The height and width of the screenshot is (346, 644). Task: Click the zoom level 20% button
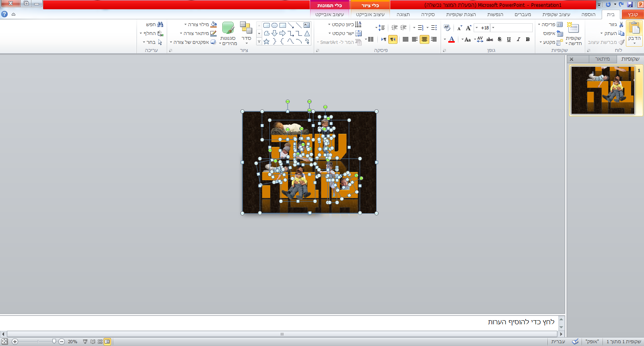(72, 342)
